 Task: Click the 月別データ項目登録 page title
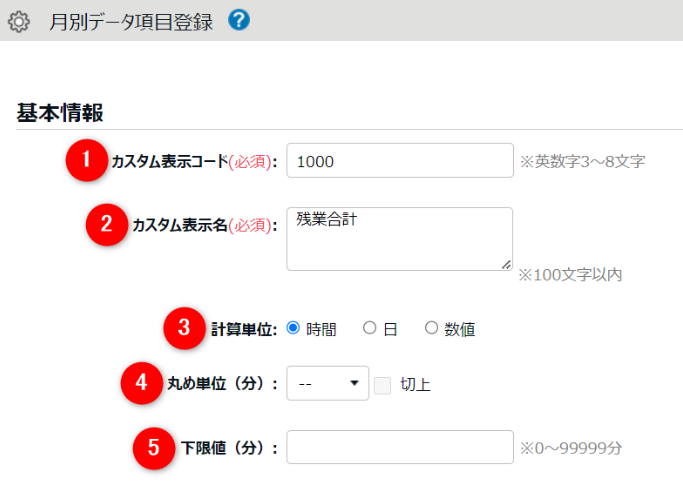coord(131,22)
